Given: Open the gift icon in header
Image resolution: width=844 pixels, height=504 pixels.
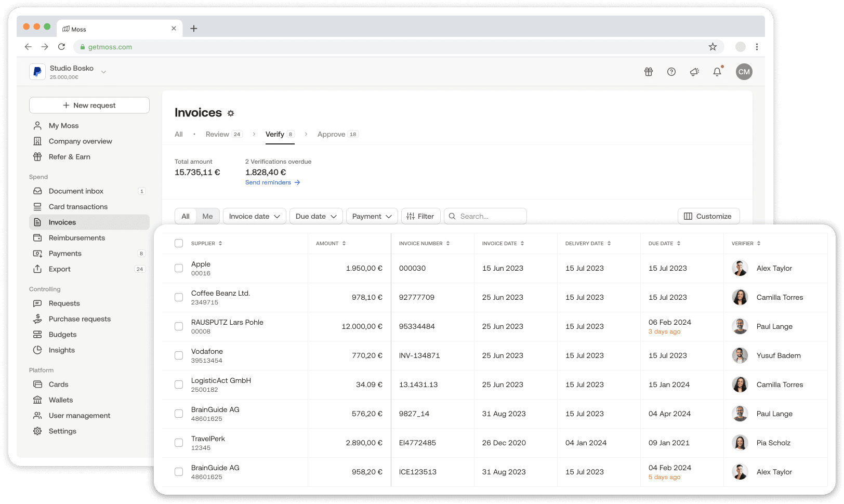Looking at the screenshot, I should (649, 72).
